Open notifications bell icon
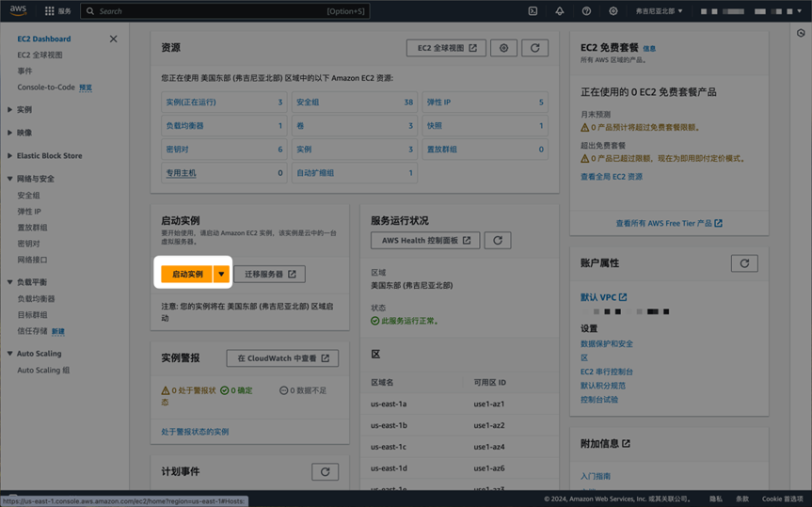Viewport: 812px width, 507px height. pyautogui.click(x=560, y=11)
